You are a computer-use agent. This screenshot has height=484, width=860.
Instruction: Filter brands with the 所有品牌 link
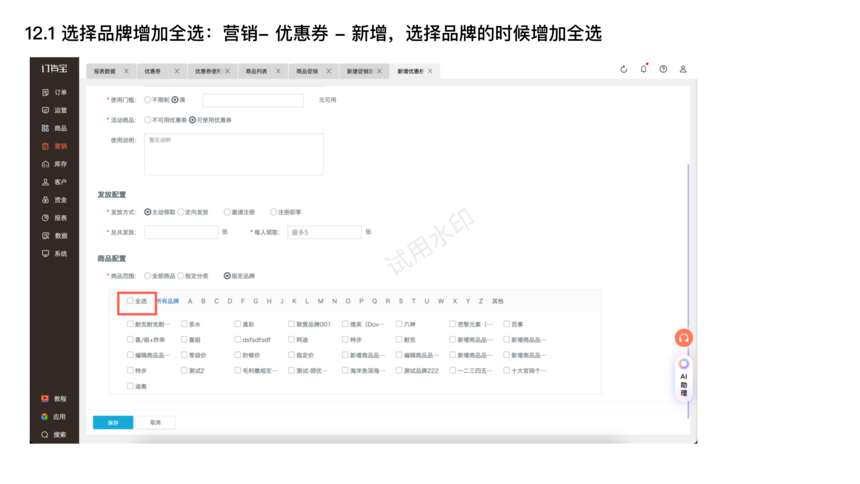click(168, 301)
